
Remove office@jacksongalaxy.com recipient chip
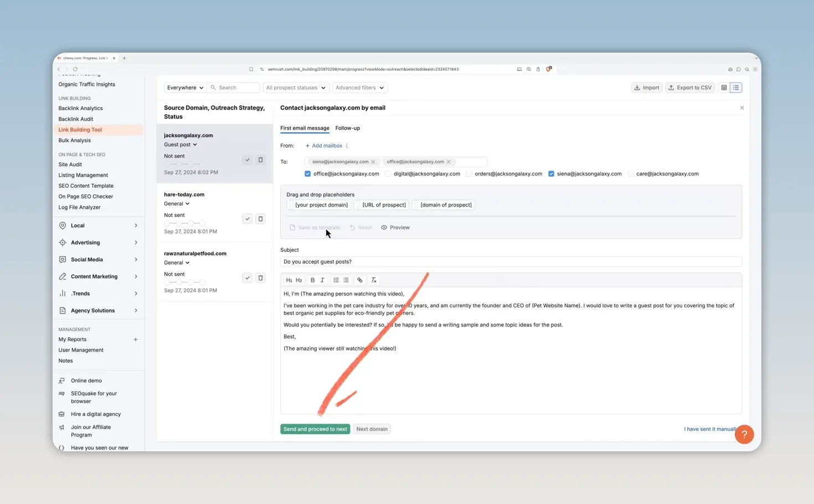[449, 162]
